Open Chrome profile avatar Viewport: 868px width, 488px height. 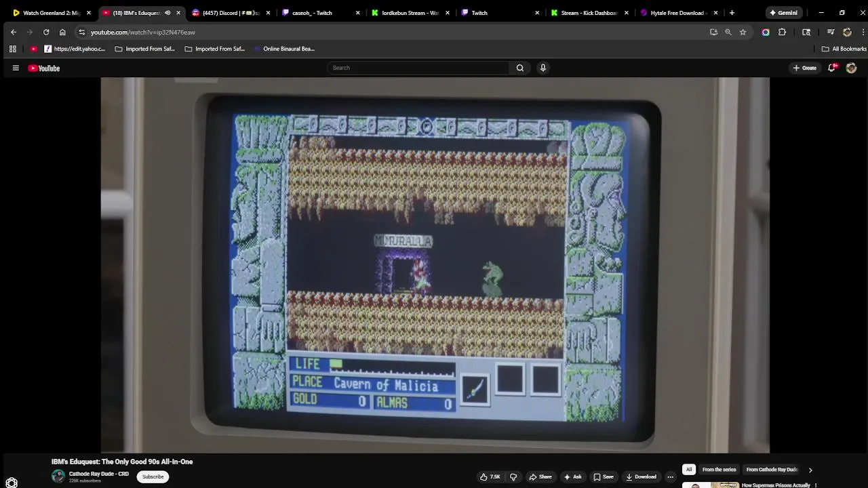847,32
